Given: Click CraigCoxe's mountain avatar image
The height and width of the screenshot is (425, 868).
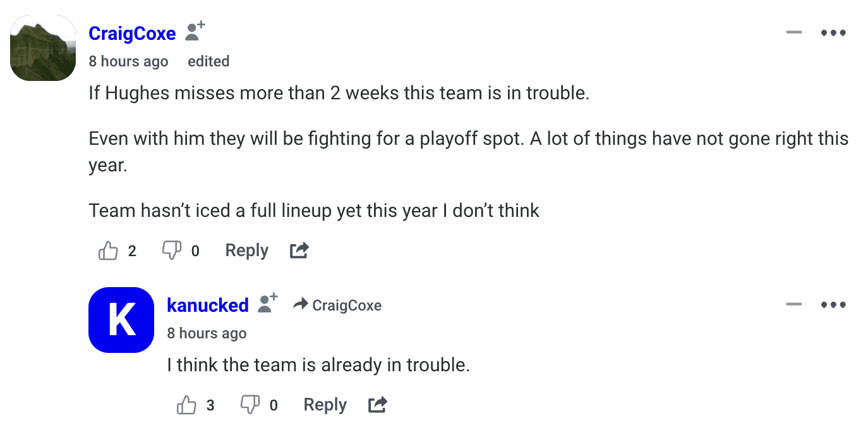Looking at the screenshot, I should (x=44, y=49).
